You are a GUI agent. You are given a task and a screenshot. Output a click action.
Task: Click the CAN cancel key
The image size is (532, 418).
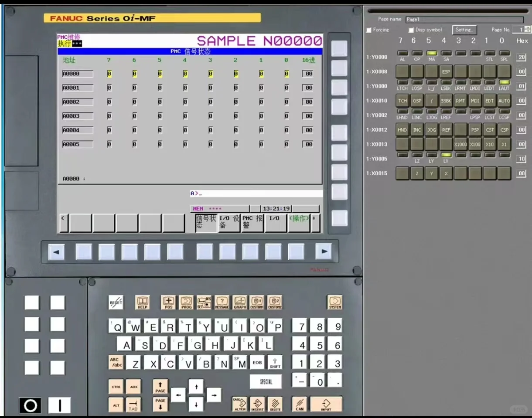(300, 404)
